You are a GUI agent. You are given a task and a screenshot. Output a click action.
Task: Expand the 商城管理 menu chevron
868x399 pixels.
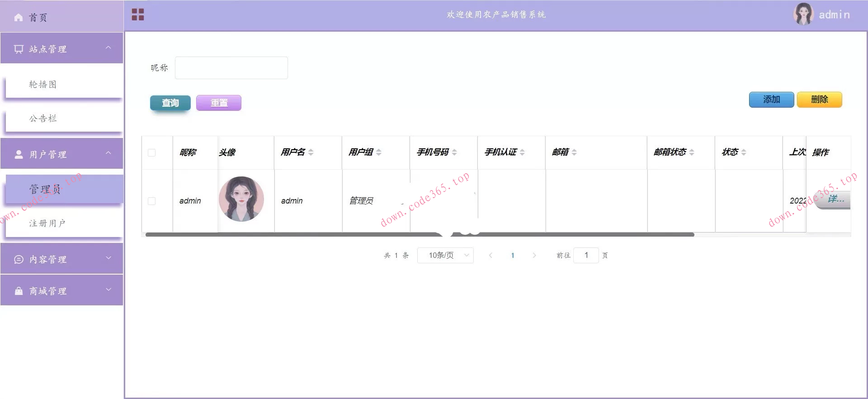[x=108, y=290]
